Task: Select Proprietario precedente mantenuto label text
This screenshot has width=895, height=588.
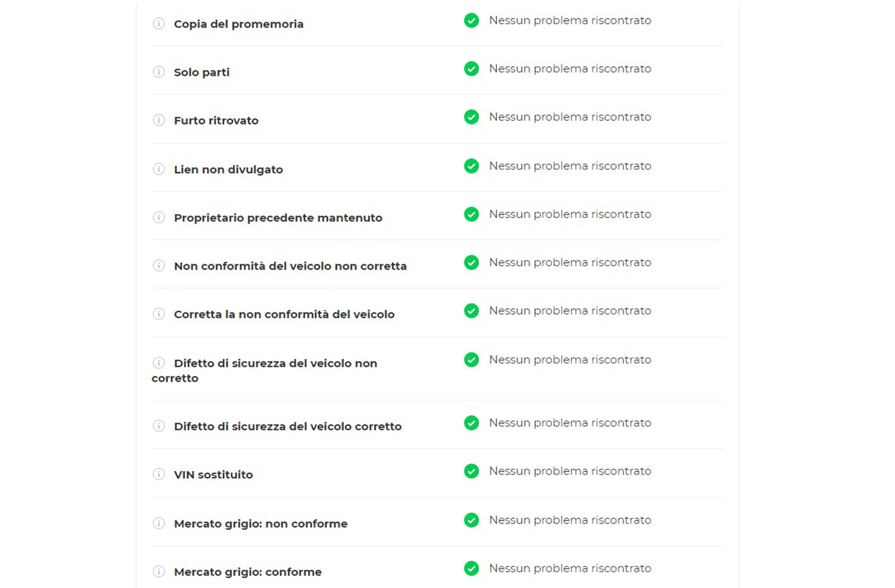Action: pyautogui.click(x=278, y=218)
